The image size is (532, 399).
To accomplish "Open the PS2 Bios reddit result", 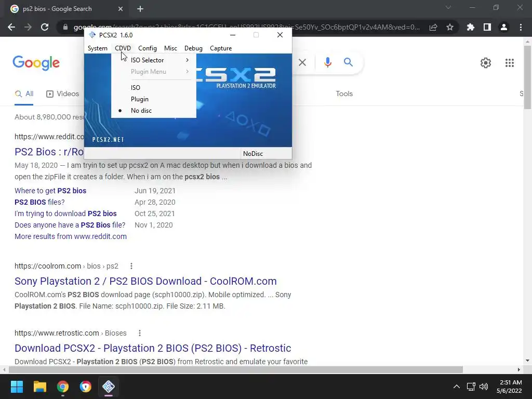I will click(49, 152).
